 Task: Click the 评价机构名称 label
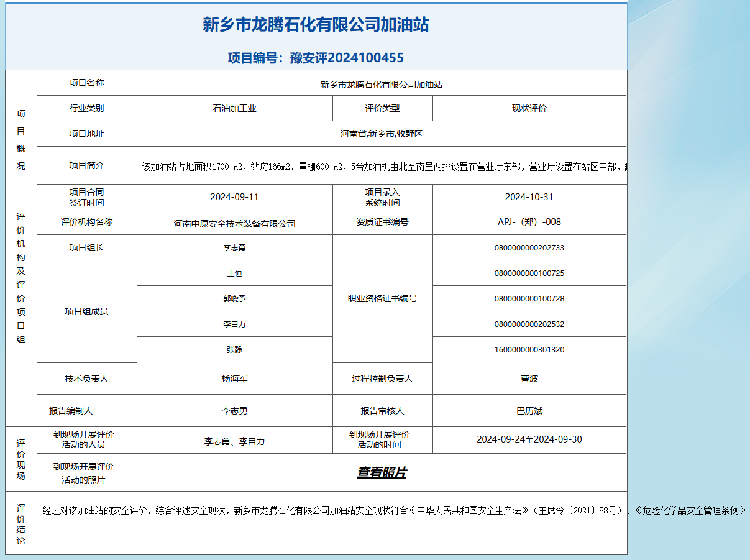click(86, 222)
